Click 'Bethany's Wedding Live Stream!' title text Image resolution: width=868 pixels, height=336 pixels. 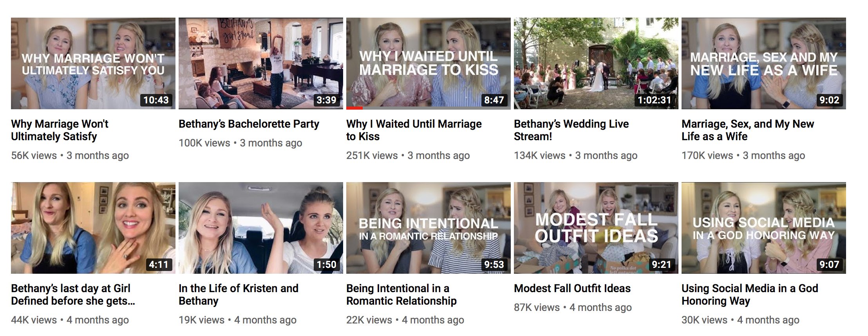571,130
